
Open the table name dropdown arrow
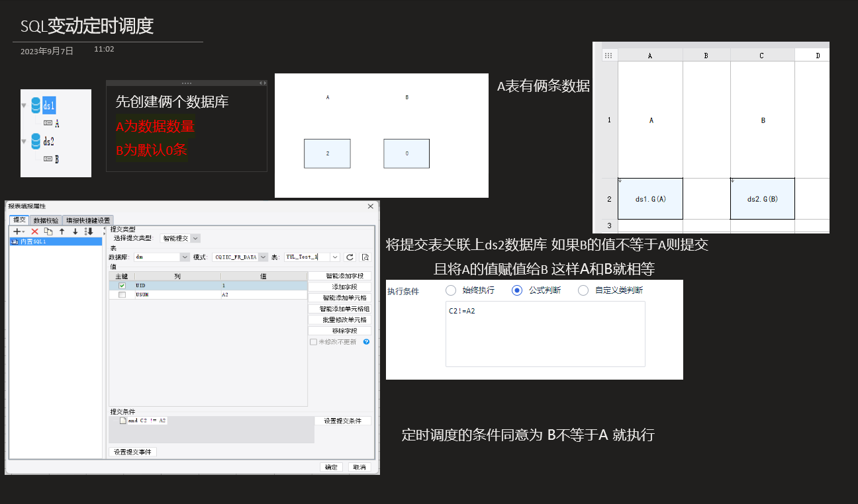click(x=336, y=257)
